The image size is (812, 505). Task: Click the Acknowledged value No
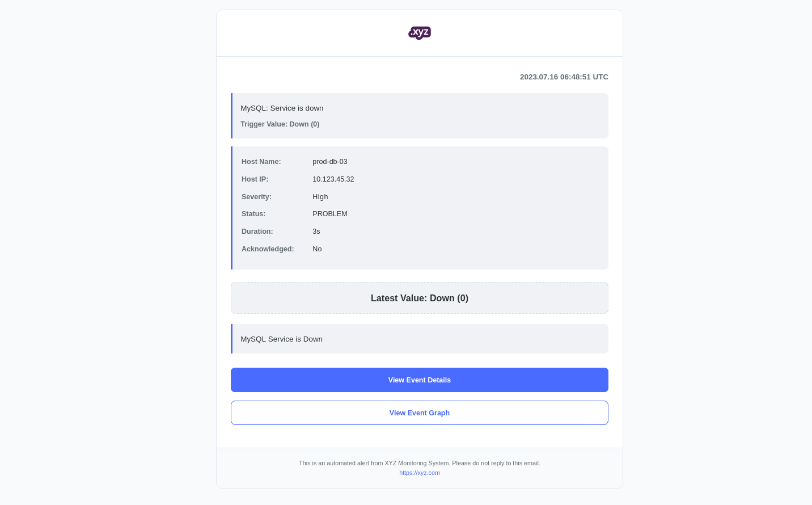click(317, 249)
